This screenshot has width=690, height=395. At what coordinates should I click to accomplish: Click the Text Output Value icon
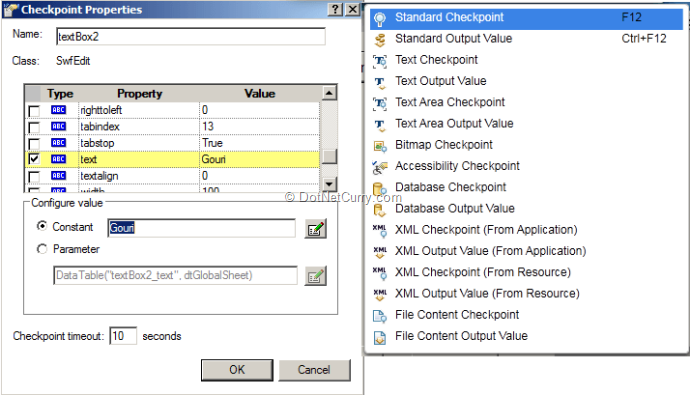click(x=379, y=82)
